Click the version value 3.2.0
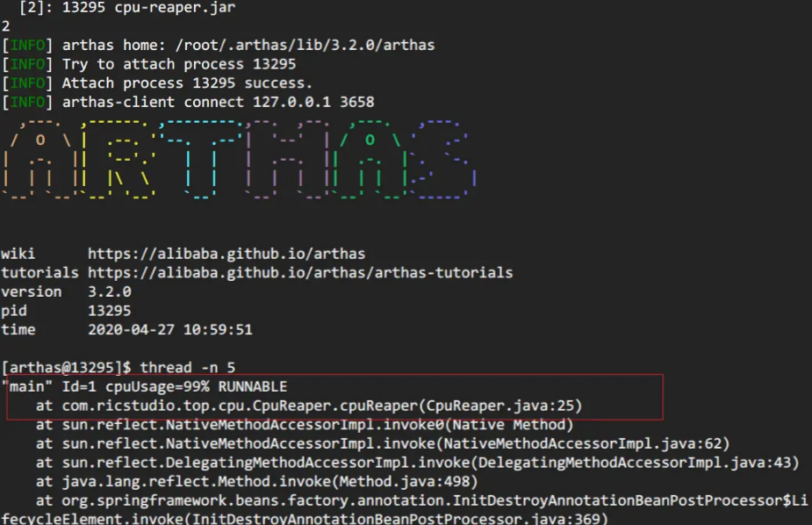Viewport: 812px width, 525px height. pos(109,292)
